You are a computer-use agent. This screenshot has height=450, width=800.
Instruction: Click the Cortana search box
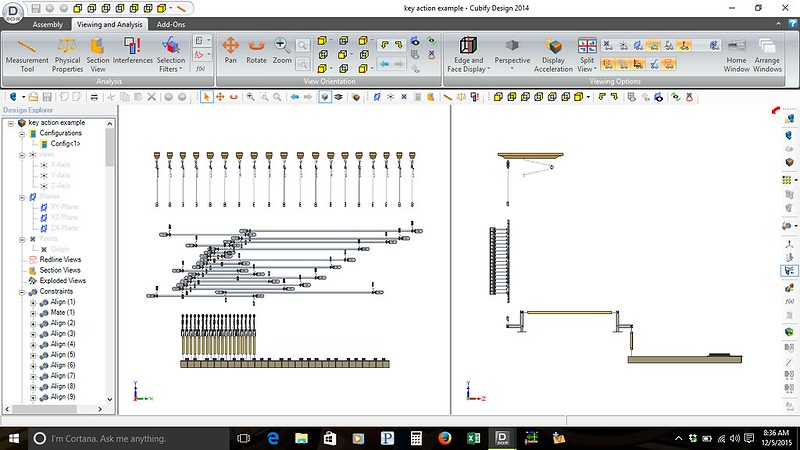point(120,439)
